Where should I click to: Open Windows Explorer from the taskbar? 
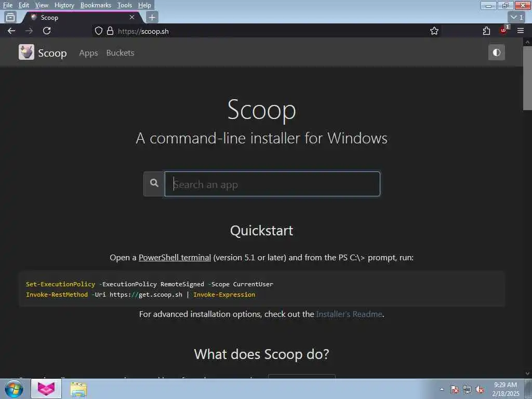pos(78,389)
